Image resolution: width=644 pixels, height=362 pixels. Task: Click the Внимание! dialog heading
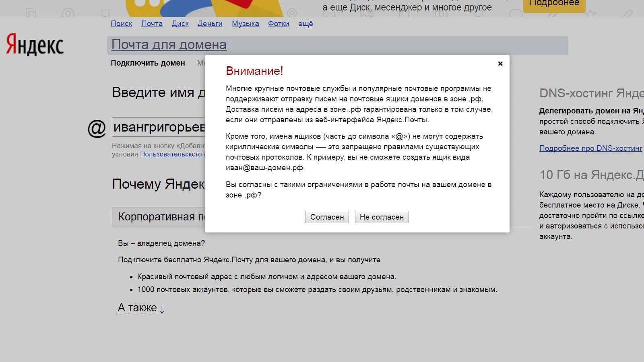point(254,71)
